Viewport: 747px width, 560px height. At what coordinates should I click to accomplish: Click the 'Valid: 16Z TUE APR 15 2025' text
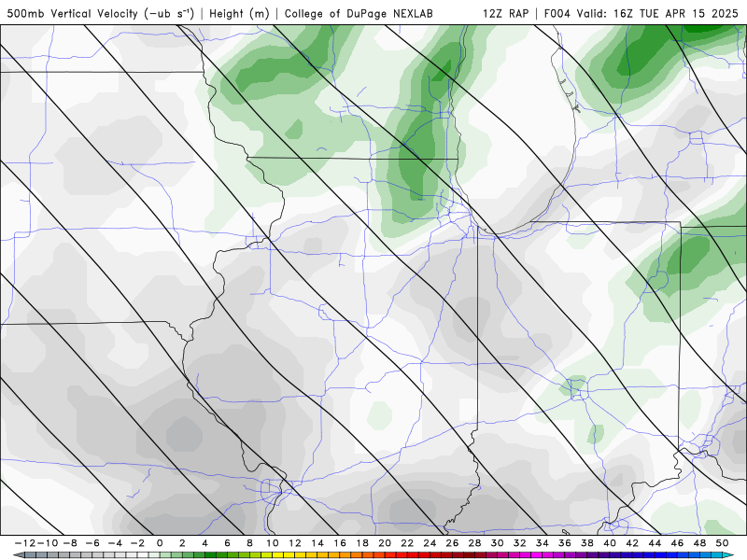(x=657, y=13)
